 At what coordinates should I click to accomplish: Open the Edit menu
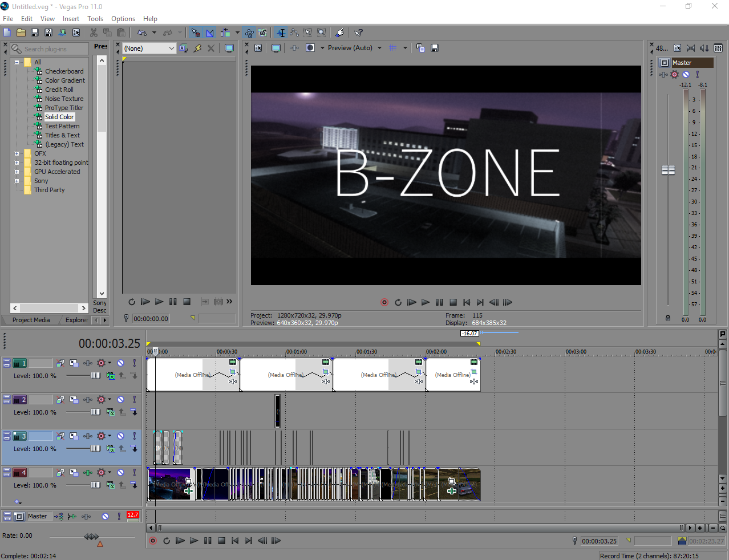(27, 19)
